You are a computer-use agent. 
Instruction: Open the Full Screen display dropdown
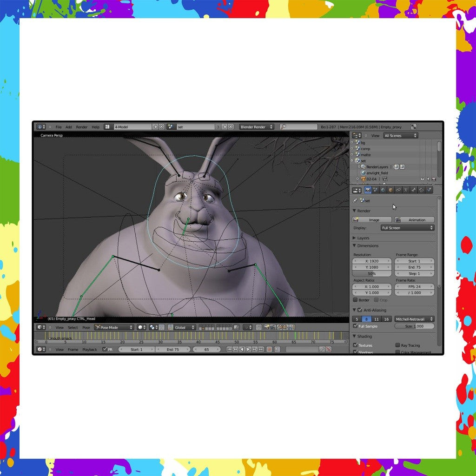pyautogui.click(x=407, y=228)
